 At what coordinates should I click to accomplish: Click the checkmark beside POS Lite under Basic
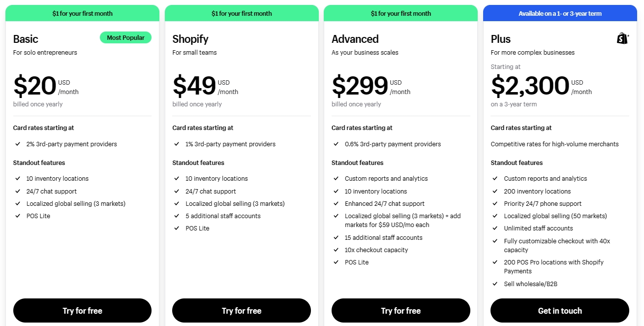18,216
